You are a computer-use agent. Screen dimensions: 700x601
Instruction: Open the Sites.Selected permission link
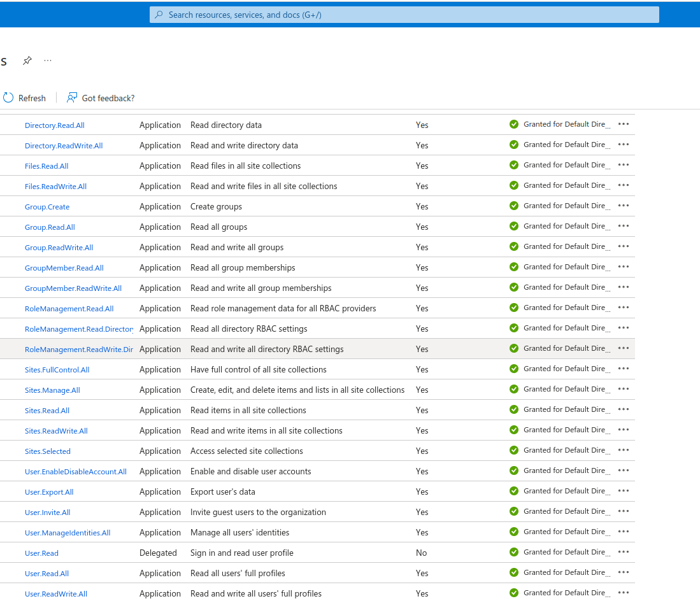point(48,451)
